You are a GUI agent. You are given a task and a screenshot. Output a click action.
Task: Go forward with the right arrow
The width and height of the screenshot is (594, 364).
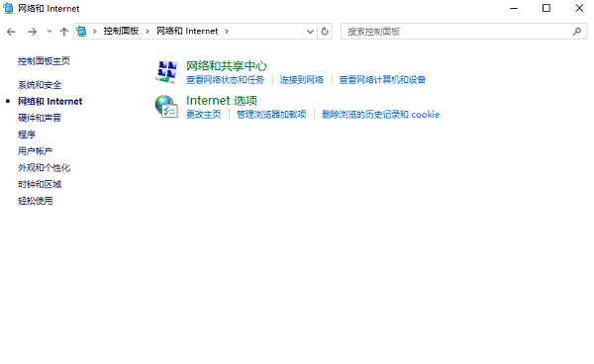33,32
